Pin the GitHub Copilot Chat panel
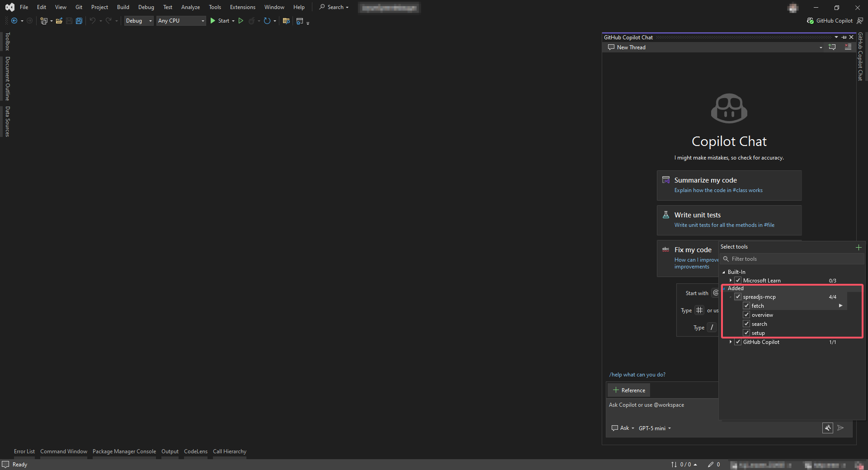Viewport: 868px width, 470px height. pos(844,38)
